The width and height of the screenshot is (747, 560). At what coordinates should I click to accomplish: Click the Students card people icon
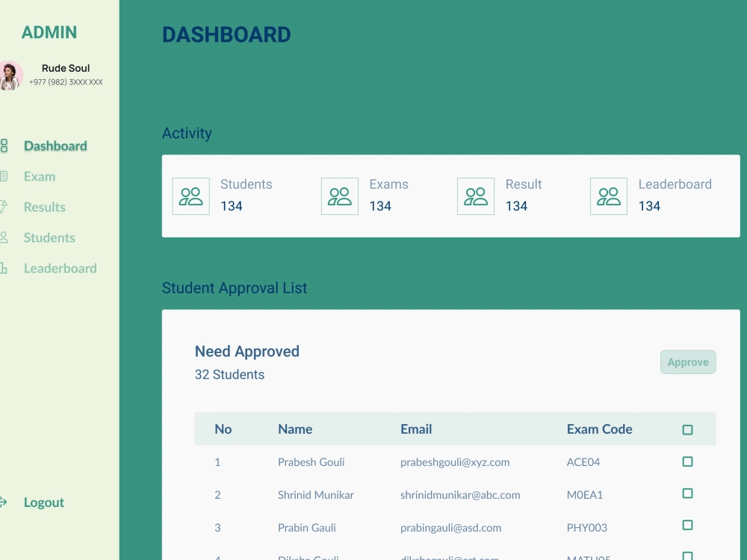tap(190, 196)
